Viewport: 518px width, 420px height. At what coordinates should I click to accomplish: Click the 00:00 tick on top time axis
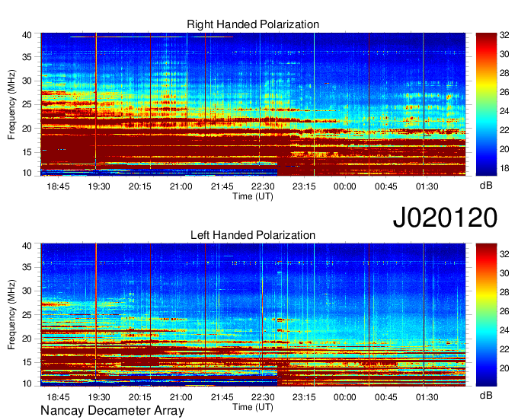[x=345, y=186]
